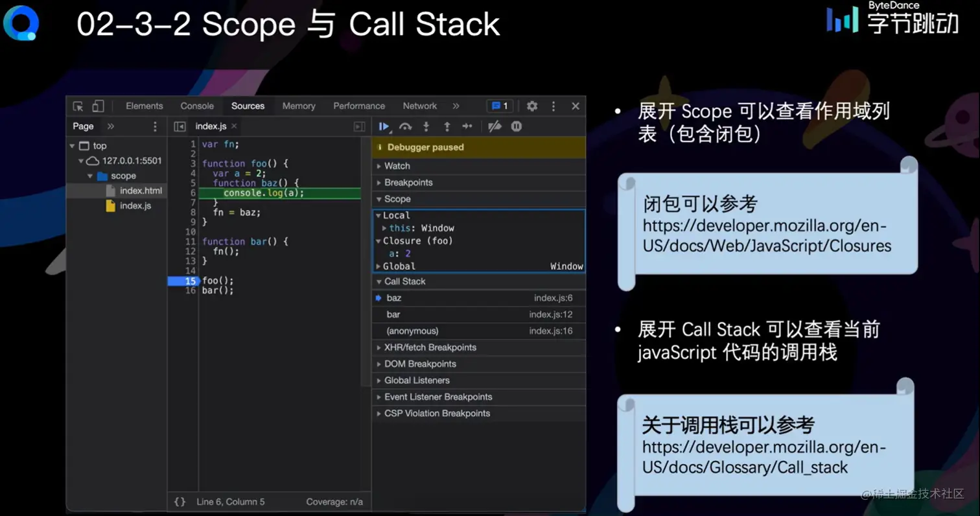The image size is (980, 516).
Task: Toggle the file navigator sidebar icon
Action: point(180,126)
